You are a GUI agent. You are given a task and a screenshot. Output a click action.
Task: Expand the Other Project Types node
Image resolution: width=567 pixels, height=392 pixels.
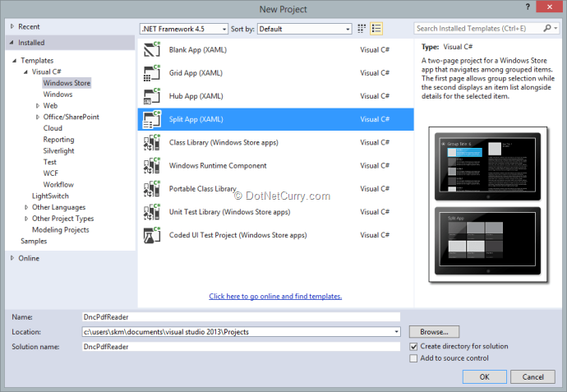point(26,219)
